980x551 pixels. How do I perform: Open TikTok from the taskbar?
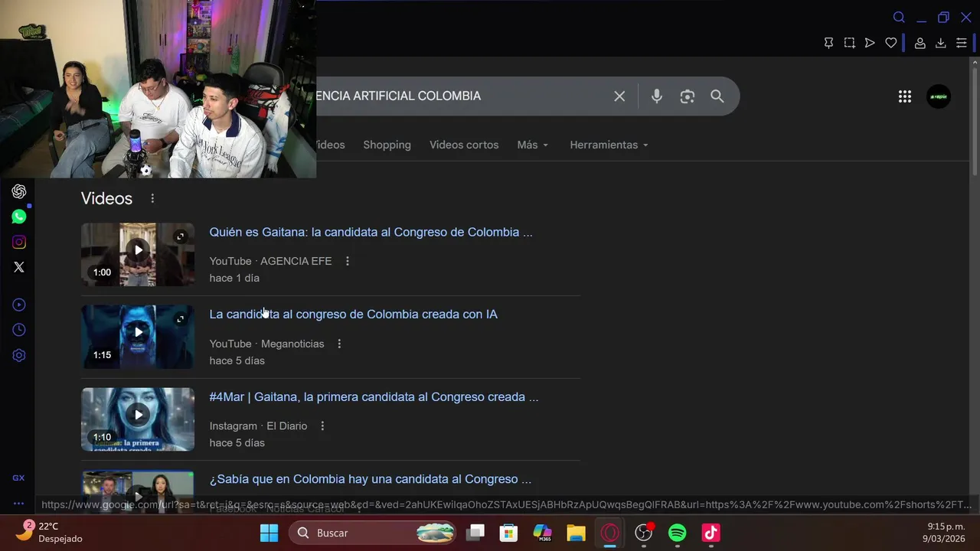711,533
